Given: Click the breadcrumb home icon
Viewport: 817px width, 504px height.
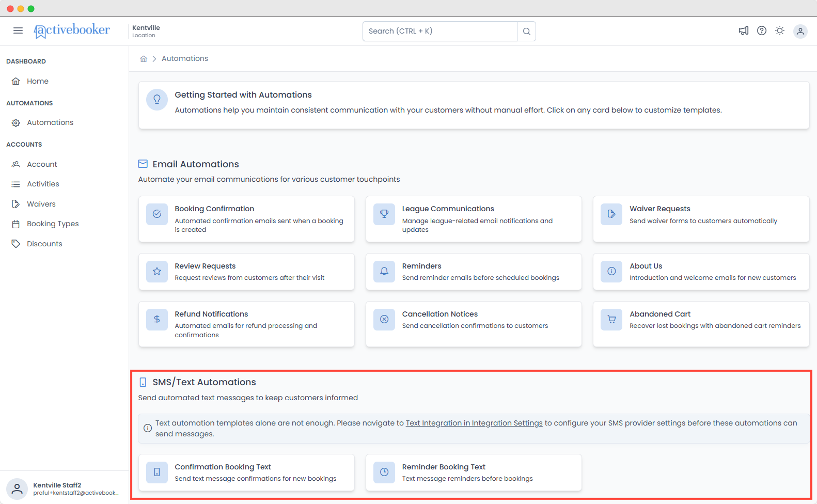Looking at the screenshot, I should pos(144,59).
